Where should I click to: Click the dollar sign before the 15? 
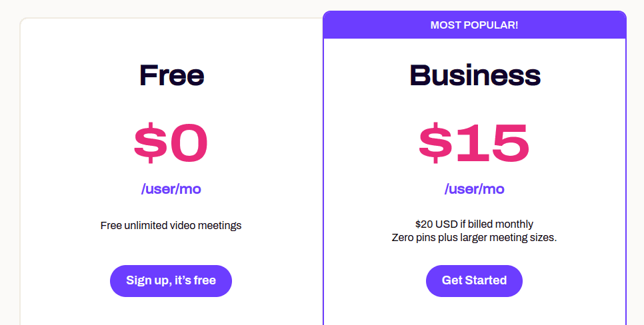438,144
